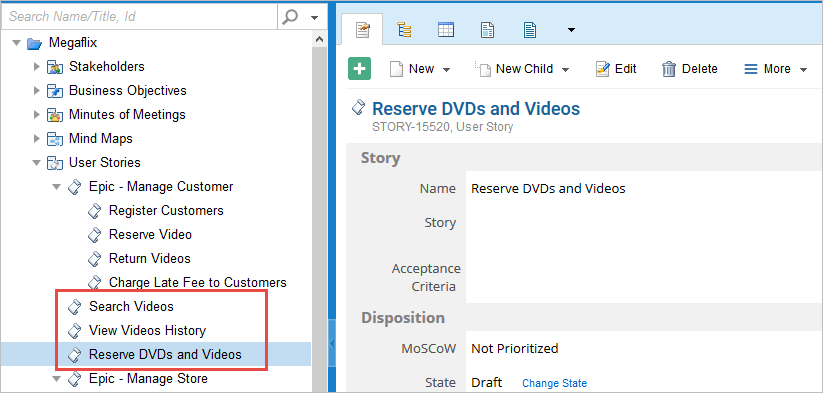The height and width of the screenshot is (393, 823).
Task: Click the Edit pencil icon
Action: (603, 69)
